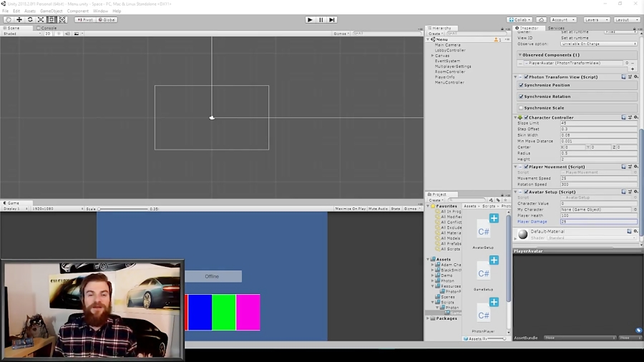The image size is (644, 362).
Task: Click Project search by label icon
Action: tap(498, 200)
